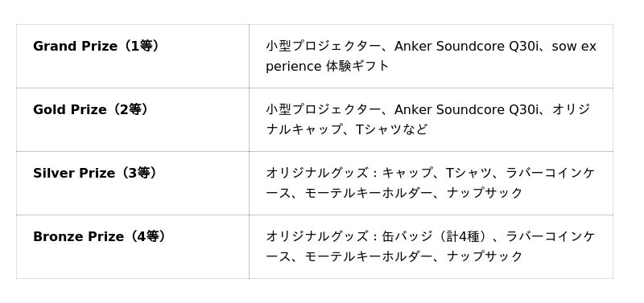Click the Gold Prize prize description text

[x=428, y=120]
